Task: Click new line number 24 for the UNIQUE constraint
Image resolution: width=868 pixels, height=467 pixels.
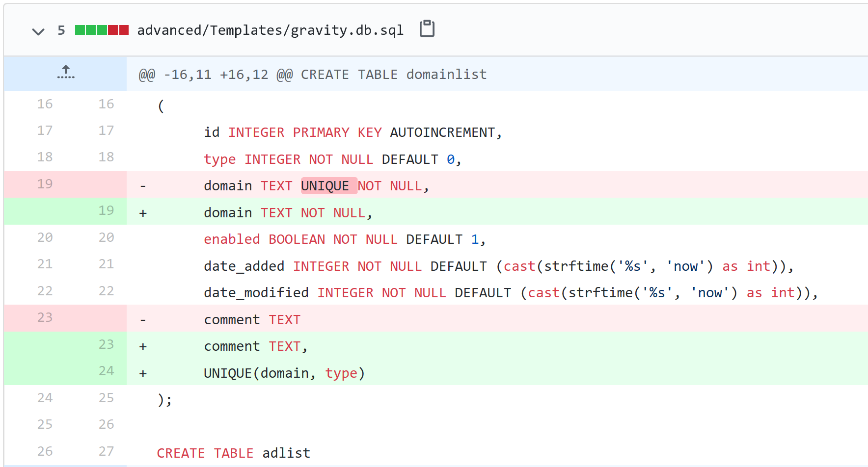Action: click(106, 371)
